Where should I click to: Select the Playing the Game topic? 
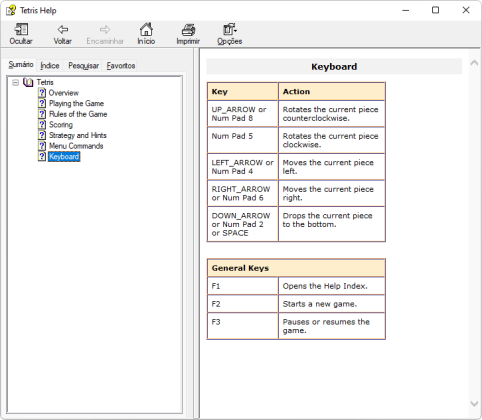pyautogui.click(x=76, y=103)
